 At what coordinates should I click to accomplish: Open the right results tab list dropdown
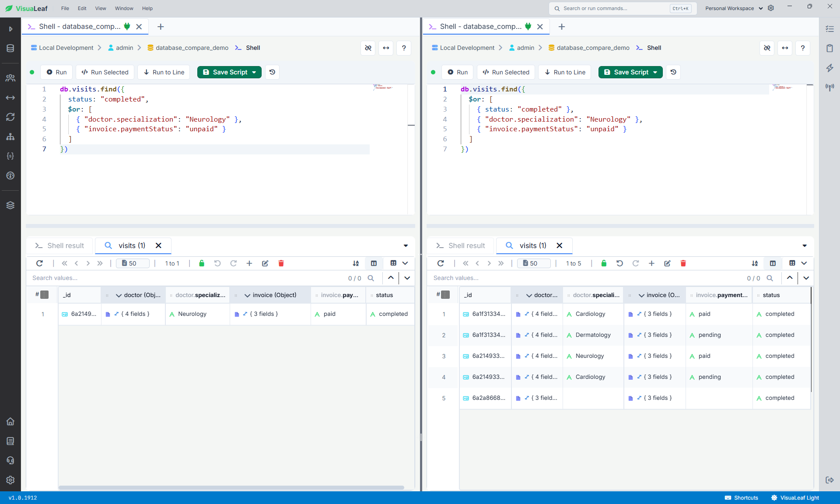pos(805,246)
